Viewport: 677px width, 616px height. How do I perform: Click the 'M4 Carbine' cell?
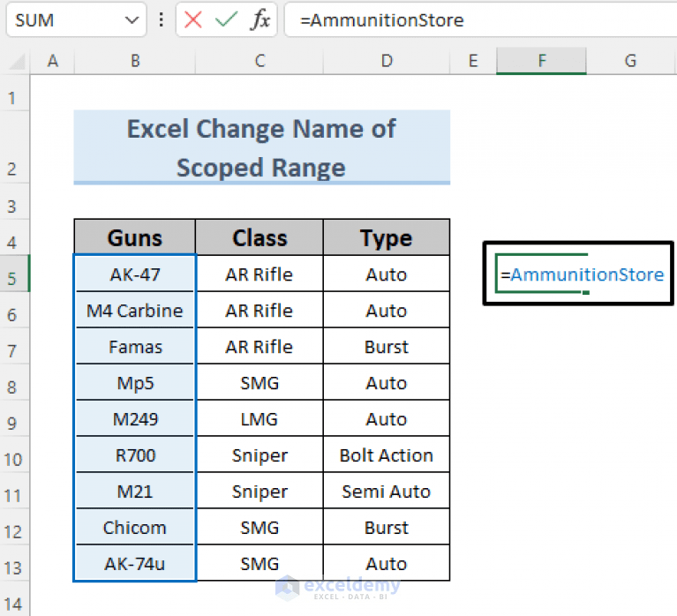[135, 310]
